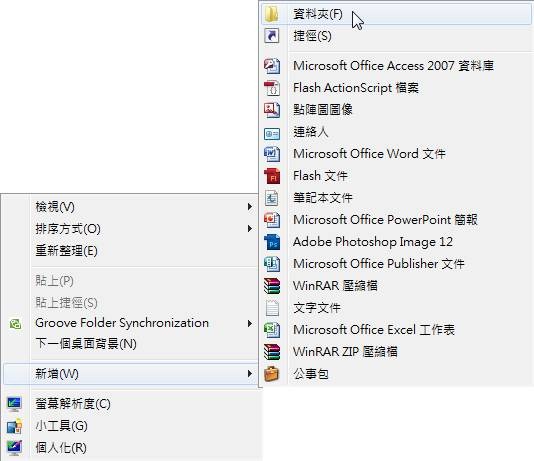Click the blank text file icon beside 文字文件
The height and width of the screenshot is (461, 534).
[x=272, y=308]
